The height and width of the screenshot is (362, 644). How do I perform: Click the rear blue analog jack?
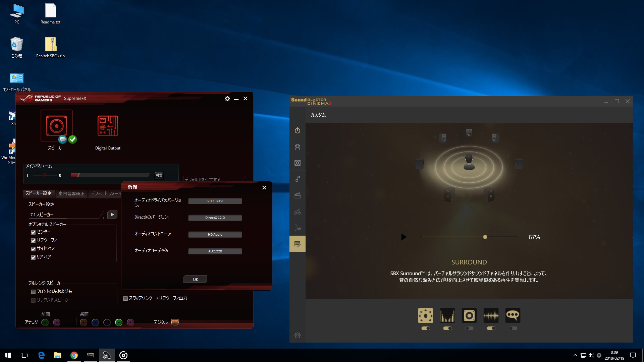95,322
